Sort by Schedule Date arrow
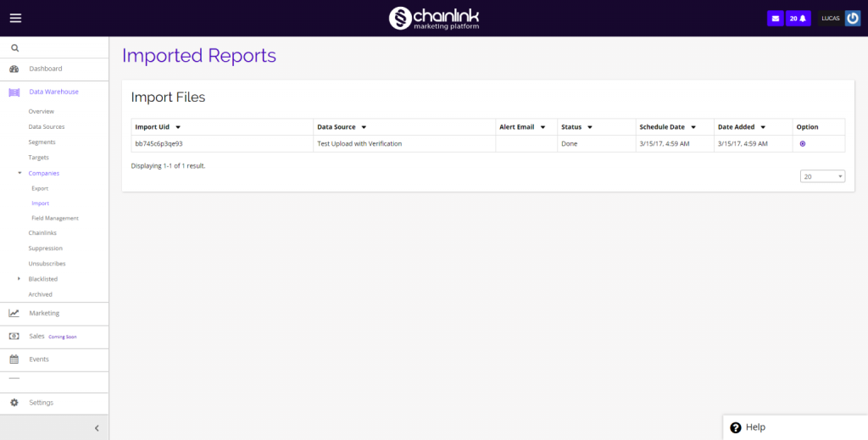This screenshot has width=868, height=440. point(693,127)
